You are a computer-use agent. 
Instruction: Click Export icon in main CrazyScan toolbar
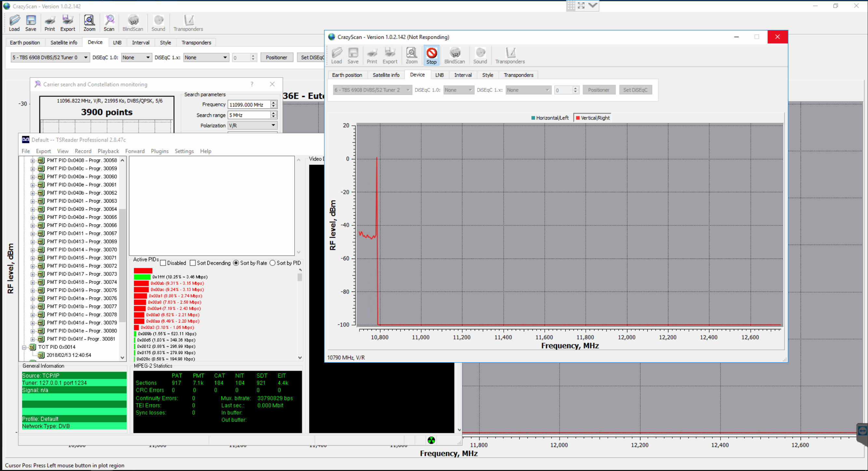click(67, 23)
